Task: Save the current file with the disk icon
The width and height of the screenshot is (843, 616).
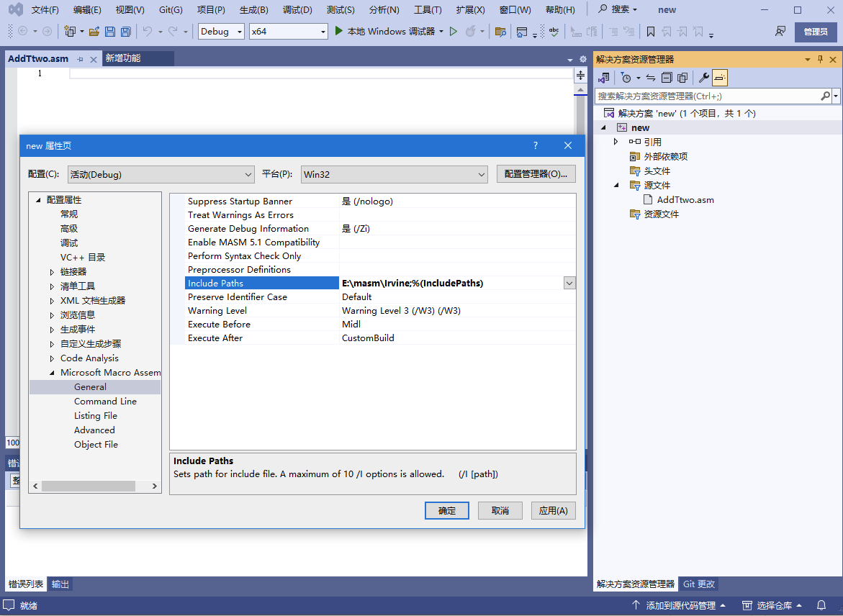Action: pyautogui.click(x=109, y=32)
